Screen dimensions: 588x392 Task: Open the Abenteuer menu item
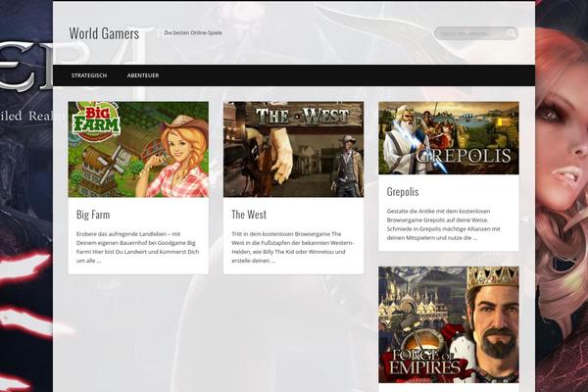pos(143,75)
